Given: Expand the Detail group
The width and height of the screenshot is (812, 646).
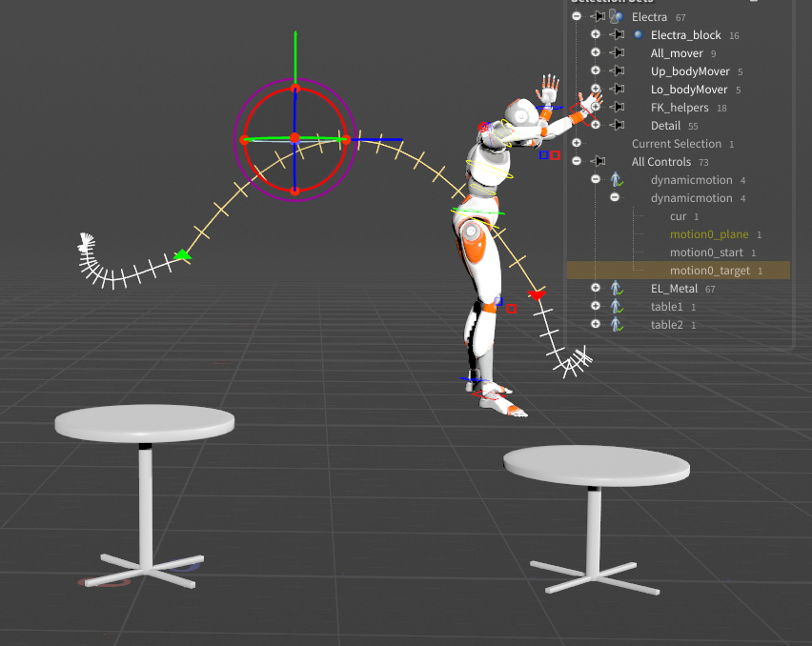Looking at the screenshot, I should [596, 125].
